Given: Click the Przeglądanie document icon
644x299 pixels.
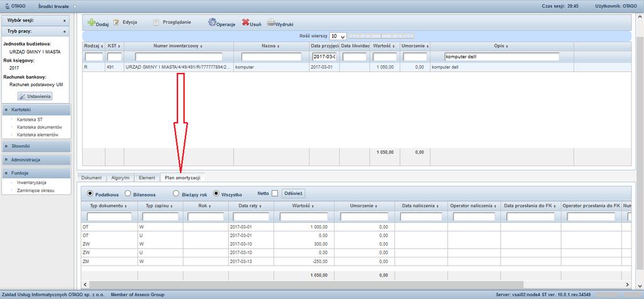Looking at the screenshot, I should pyautogui.click(x=156, y=23).
